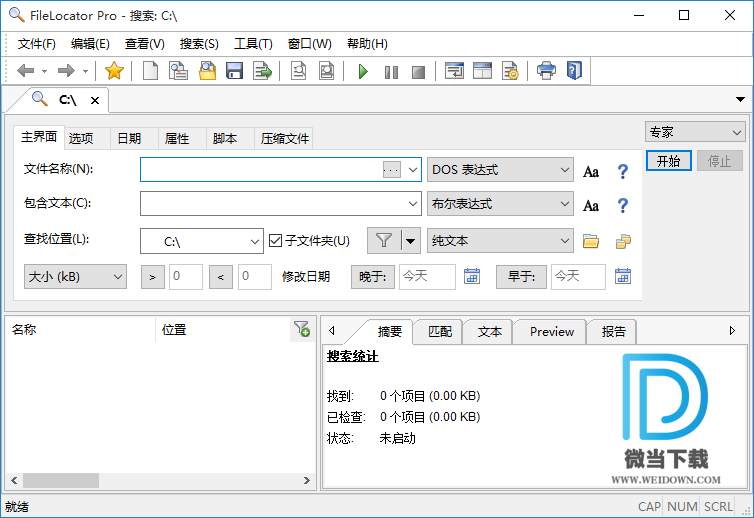Start search with the green play icon
Image resolution: width=754 pixels, height=518 pixels.
[363, 72]
